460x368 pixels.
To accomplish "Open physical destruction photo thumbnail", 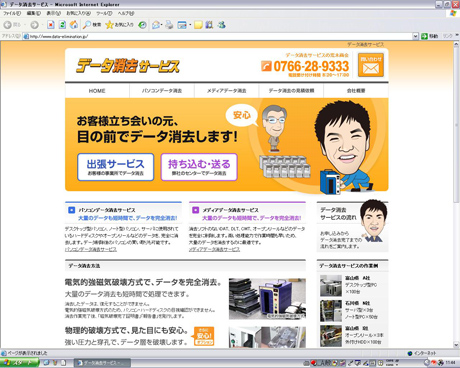I will (267, 337).
